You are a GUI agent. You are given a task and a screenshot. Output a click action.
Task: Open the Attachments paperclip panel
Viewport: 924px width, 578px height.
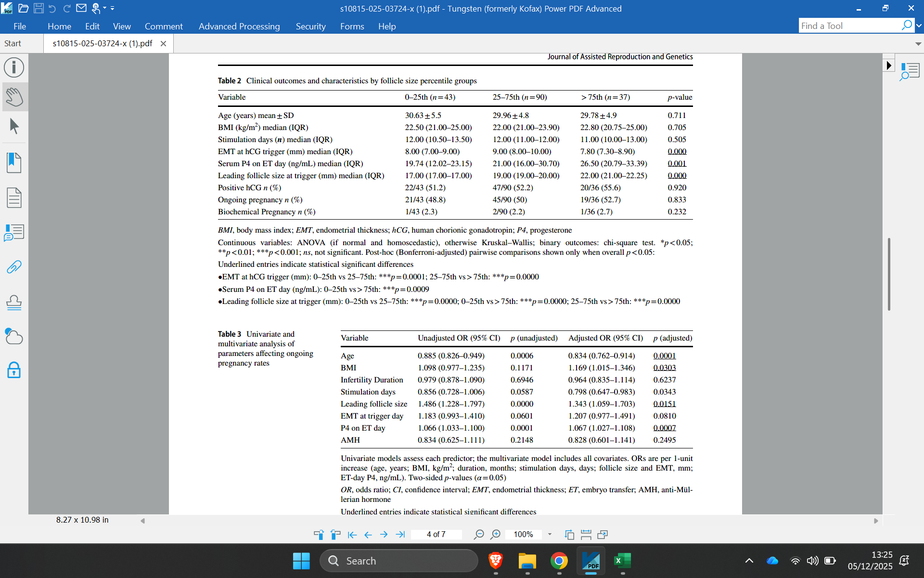[14, 267]
